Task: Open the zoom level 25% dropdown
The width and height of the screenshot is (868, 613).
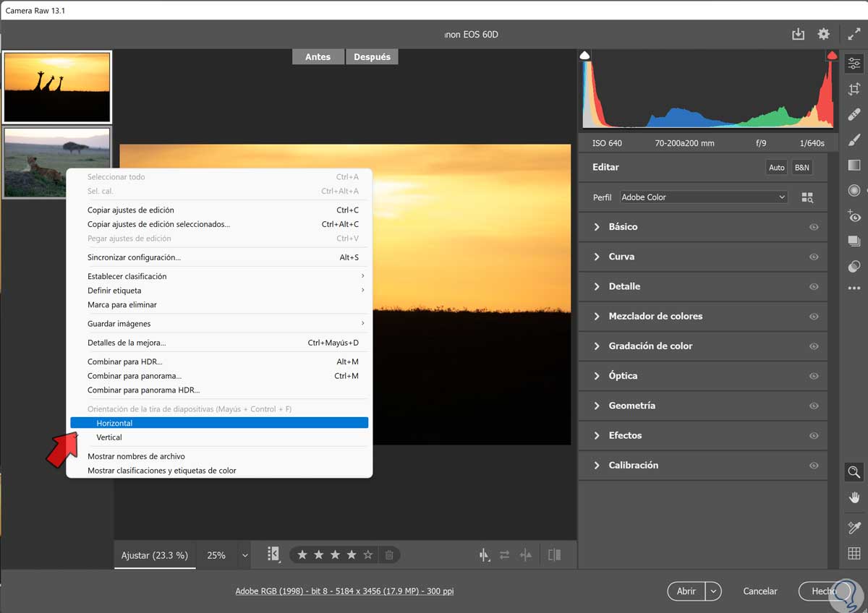Action: click(244, 555)
